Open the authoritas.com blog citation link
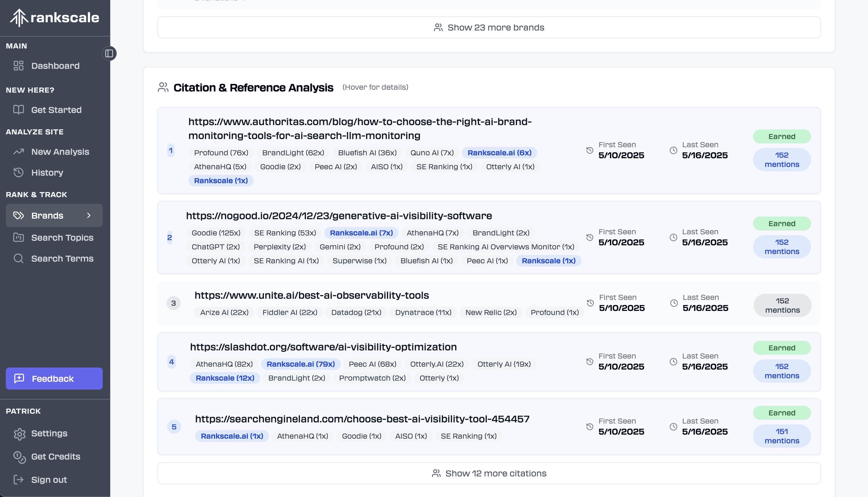 [x=360, y=128]
